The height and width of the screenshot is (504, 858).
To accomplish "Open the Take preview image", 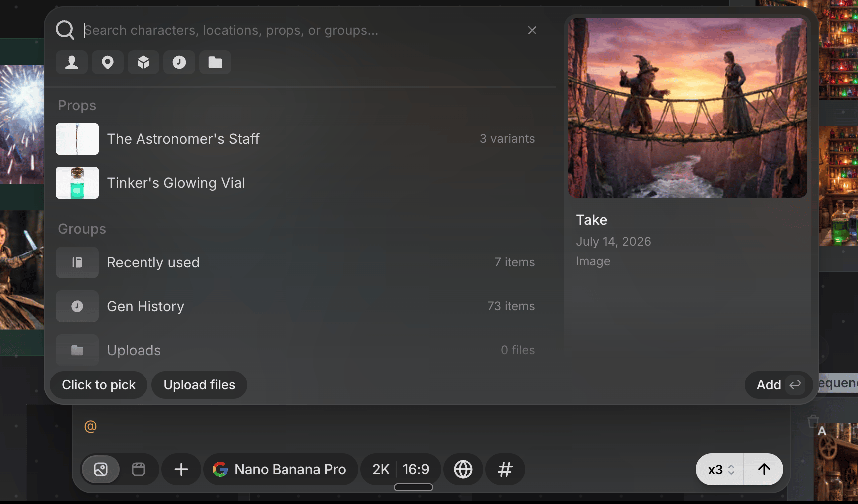I will click(x=688, y=108).
